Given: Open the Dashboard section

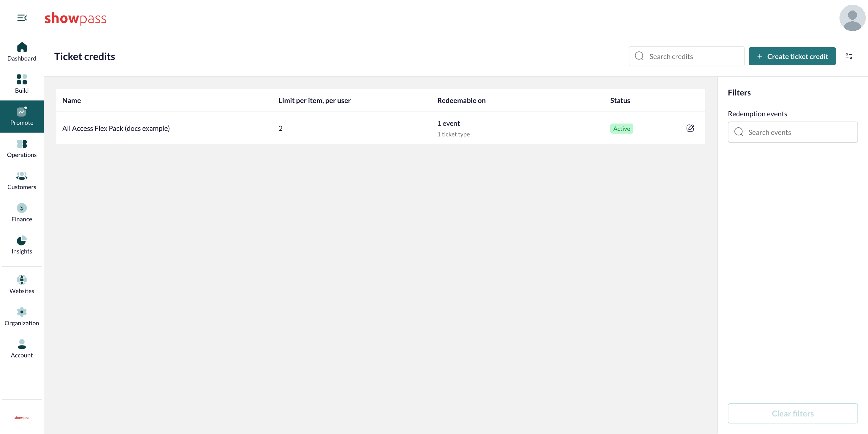Looking at the screenshot, I should pos(22,52).
